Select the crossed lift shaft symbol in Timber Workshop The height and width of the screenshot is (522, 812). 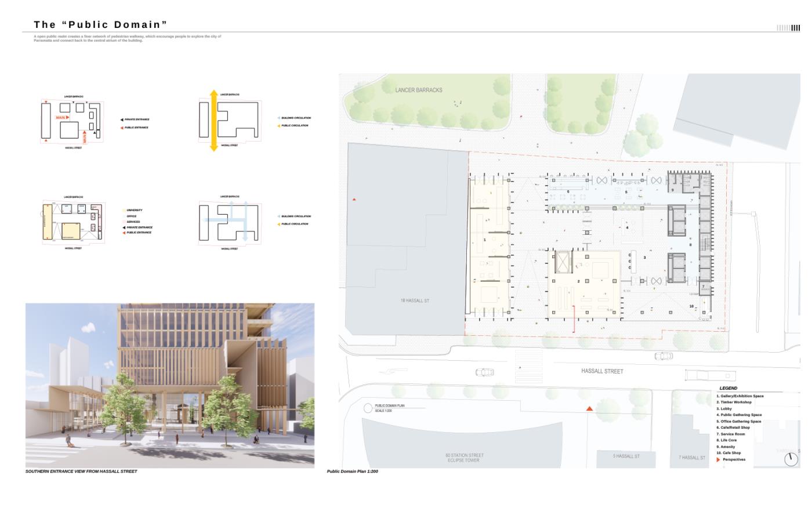coord(561,262)
